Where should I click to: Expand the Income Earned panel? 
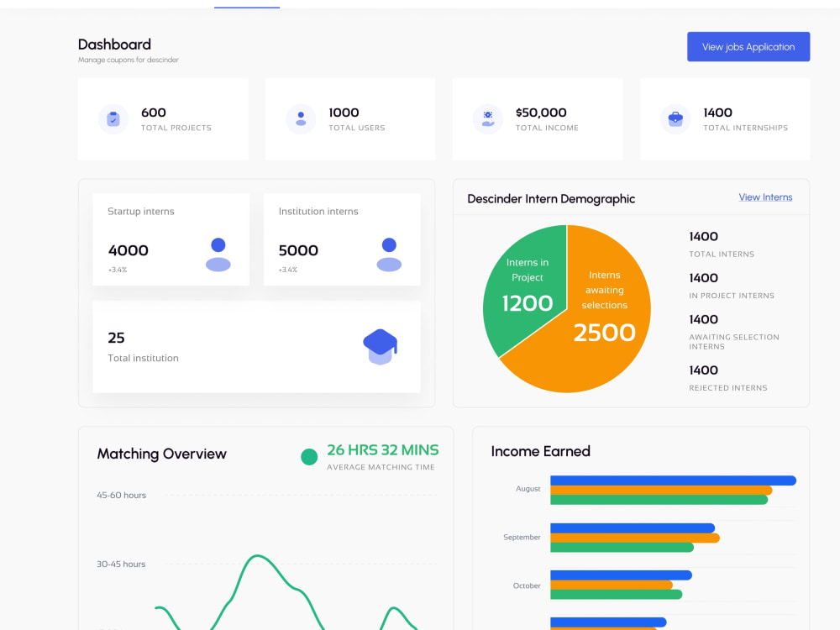[x=541, y=451]
